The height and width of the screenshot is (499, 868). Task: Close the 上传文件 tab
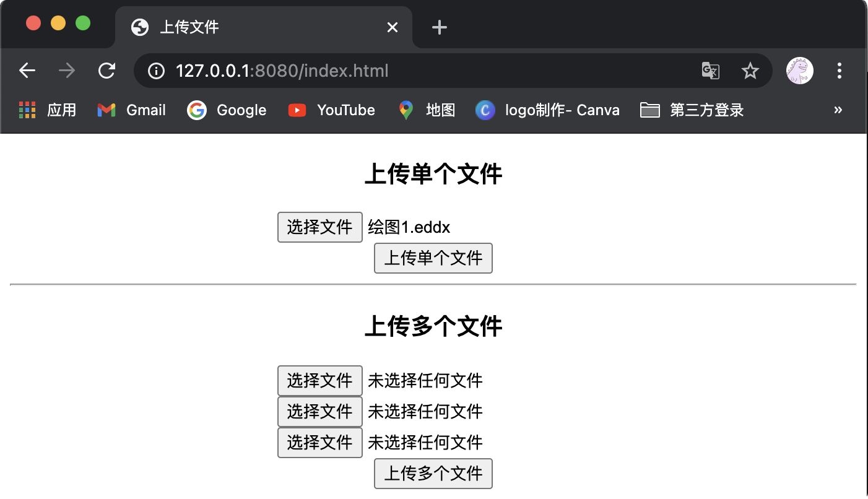pyautogui.click(x=392, y=27)
